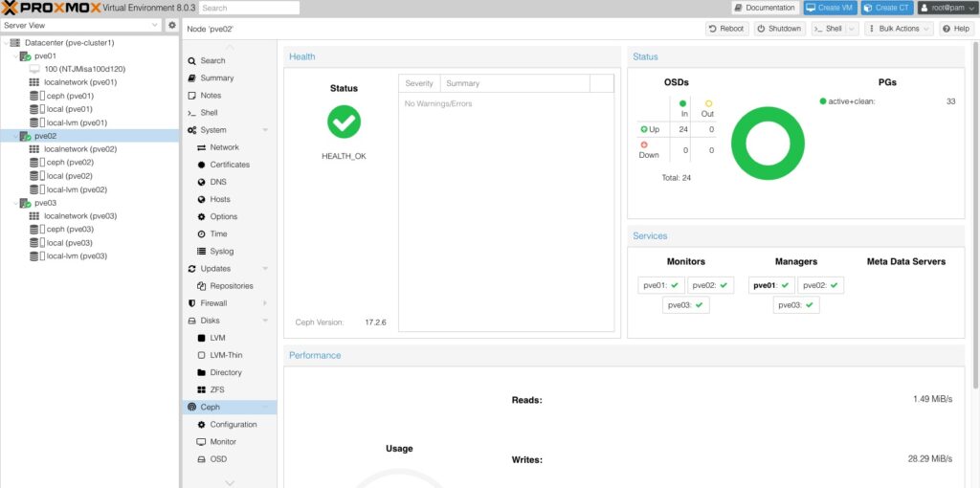Collapse the System menu section
The width and height of the screenshot is (980, 488).
coord(265,130)
